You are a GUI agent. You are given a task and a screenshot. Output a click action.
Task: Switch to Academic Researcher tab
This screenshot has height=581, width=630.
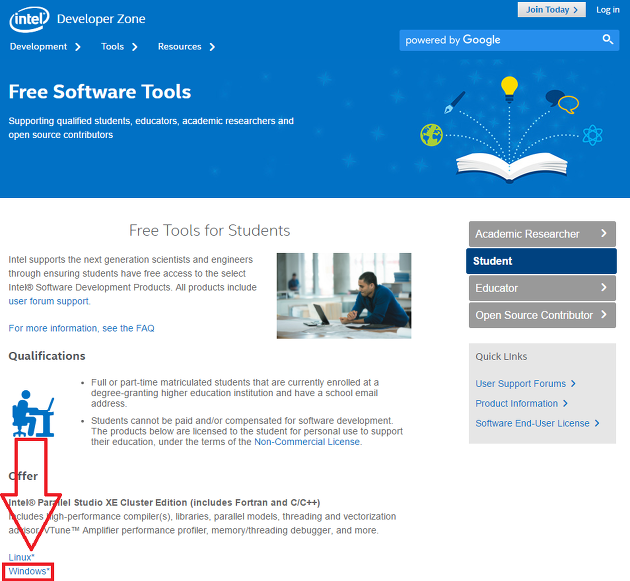tap(542, 234)
